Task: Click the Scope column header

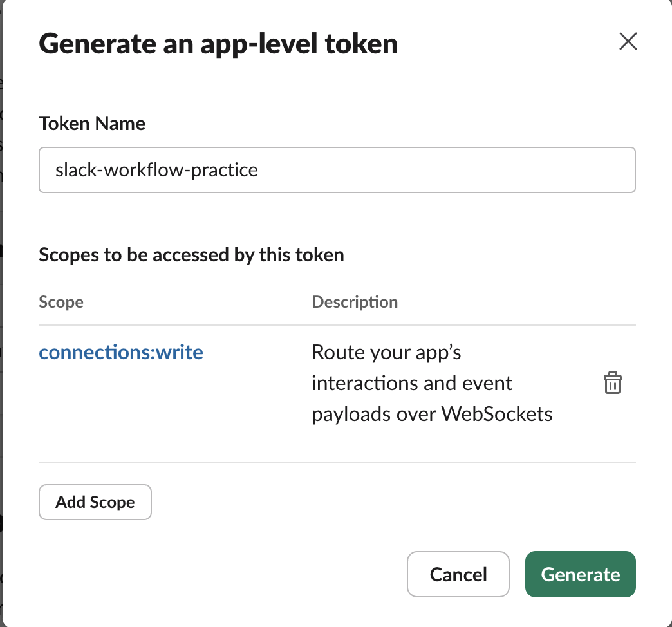Action: pos(61,302)
